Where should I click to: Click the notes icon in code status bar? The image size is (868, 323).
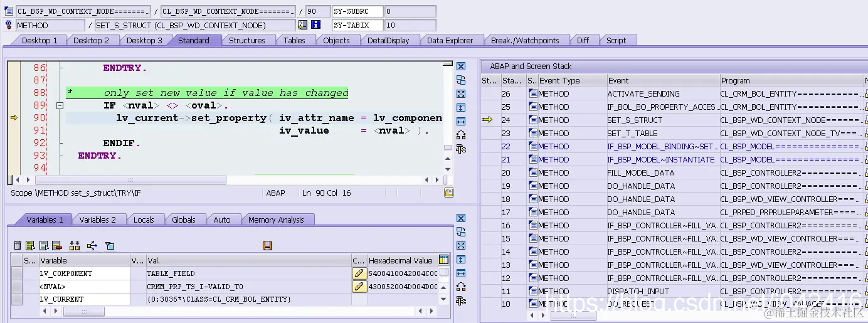click(x=448, y=193)
